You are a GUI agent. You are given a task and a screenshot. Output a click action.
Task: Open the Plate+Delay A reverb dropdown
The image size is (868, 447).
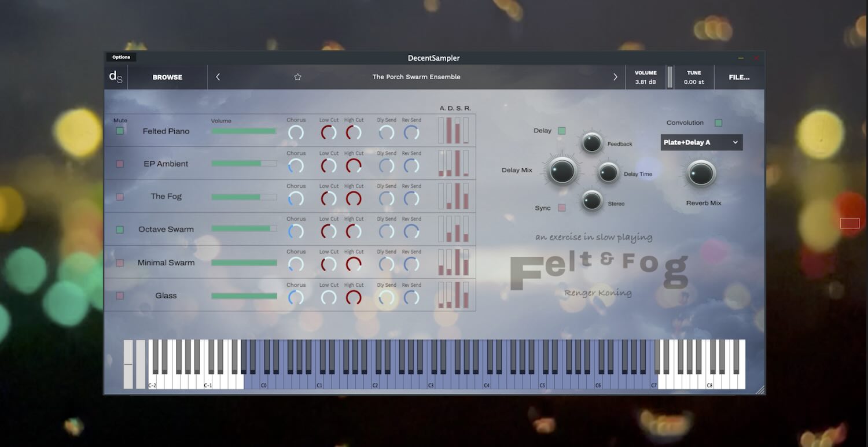701,142
